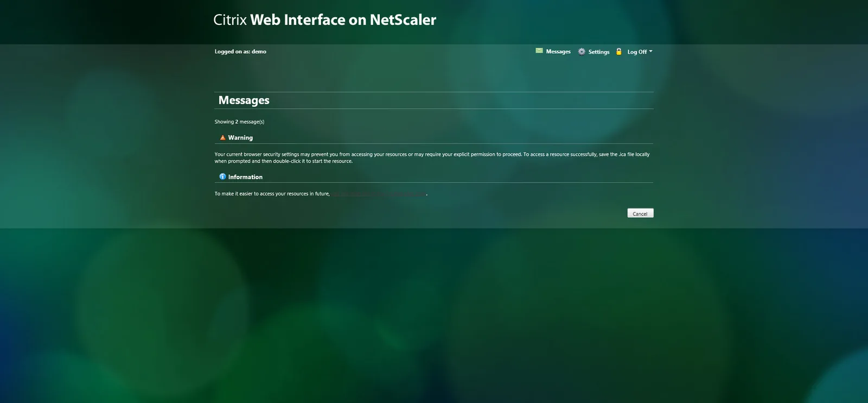Choose the Log Off link text
Viewport: 868px width, 403px height.
tap(637, 52)
